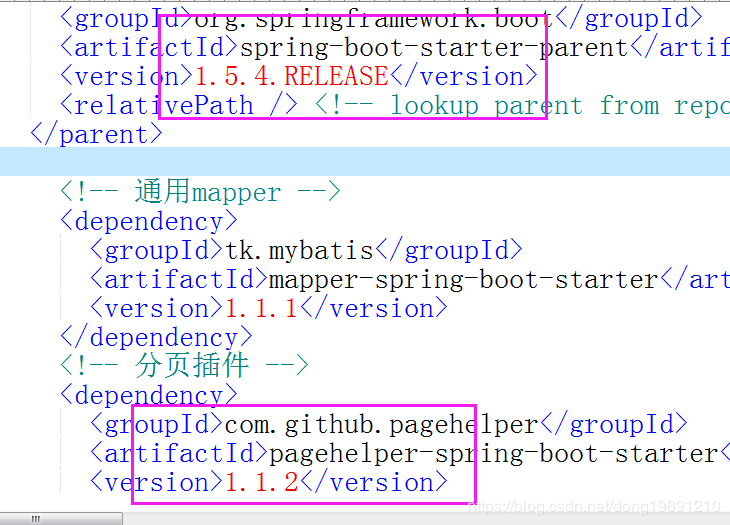Click the 通用mapper comment line
The height and width of the screenshot is (525, 730).
click(201, 192)
